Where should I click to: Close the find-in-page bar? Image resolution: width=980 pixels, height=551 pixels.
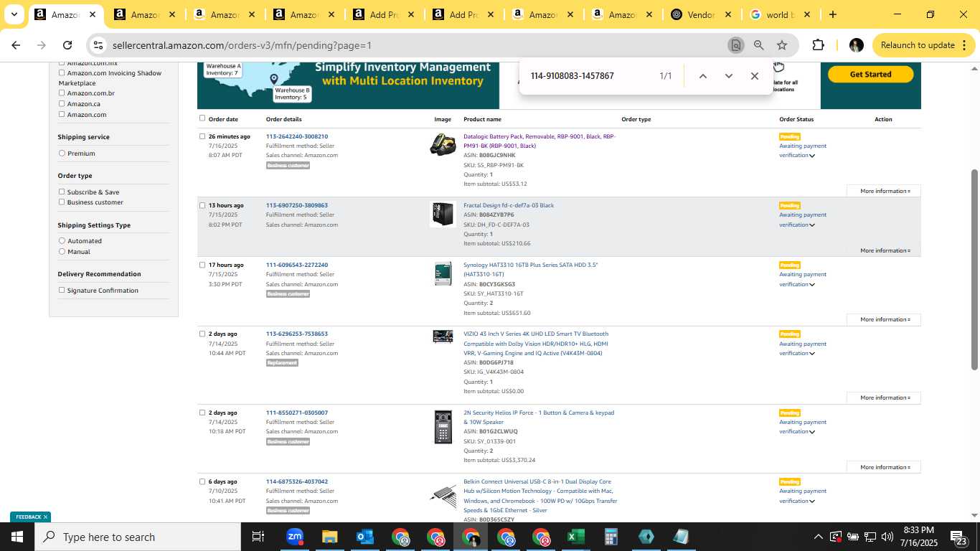click(x=755, y=76)
